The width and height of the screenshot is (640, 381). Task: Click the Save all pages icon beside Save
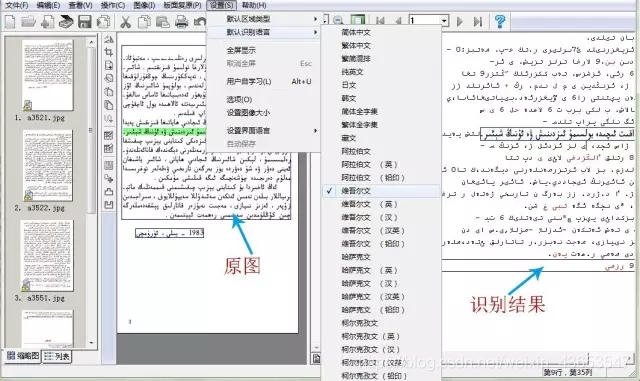104,21
